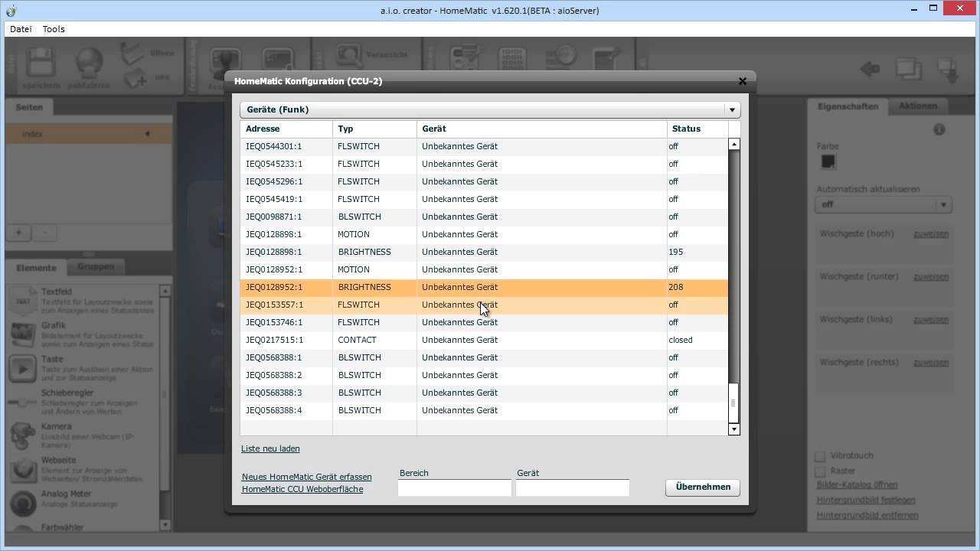Click the info icon in Eigenschaften panel
Image resolution: width=980 pixels, height=551 pixels.
pyautogui.click(x=939, y=130)
